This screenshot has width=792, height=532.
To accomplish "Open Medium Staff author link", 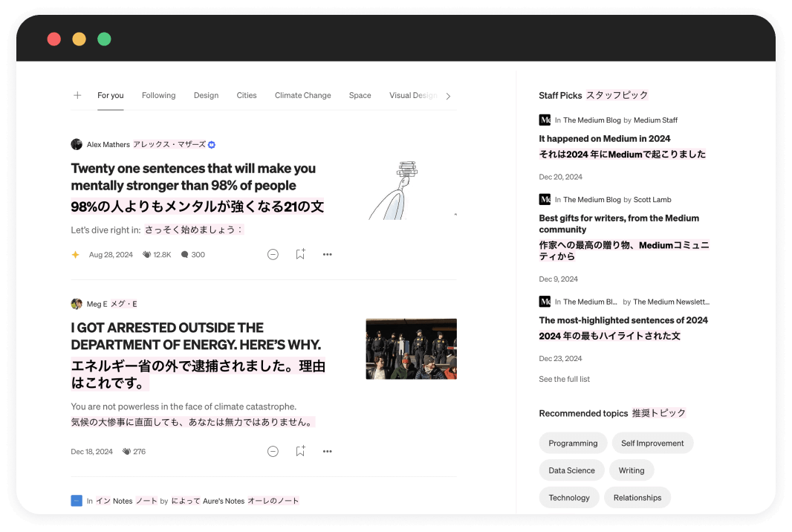I will click(x=655, y=120).
